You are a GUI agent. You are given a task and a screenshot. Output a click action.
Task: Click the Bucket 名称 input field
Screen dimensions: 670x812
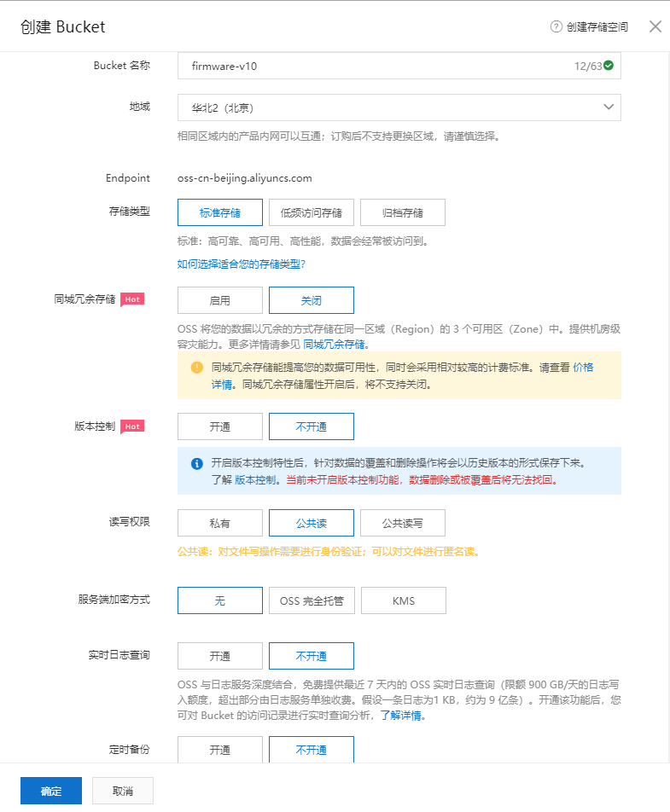pos(399,66)
